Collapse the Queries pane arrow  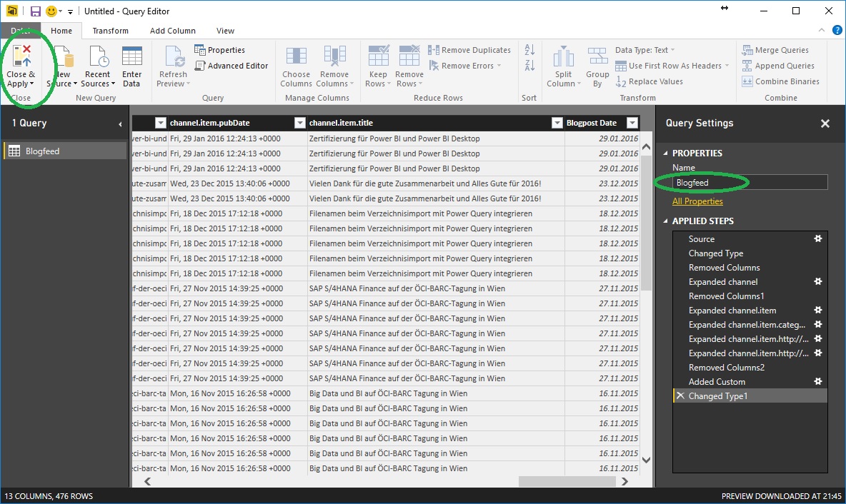pyautogui.click(x=120, y=124)
